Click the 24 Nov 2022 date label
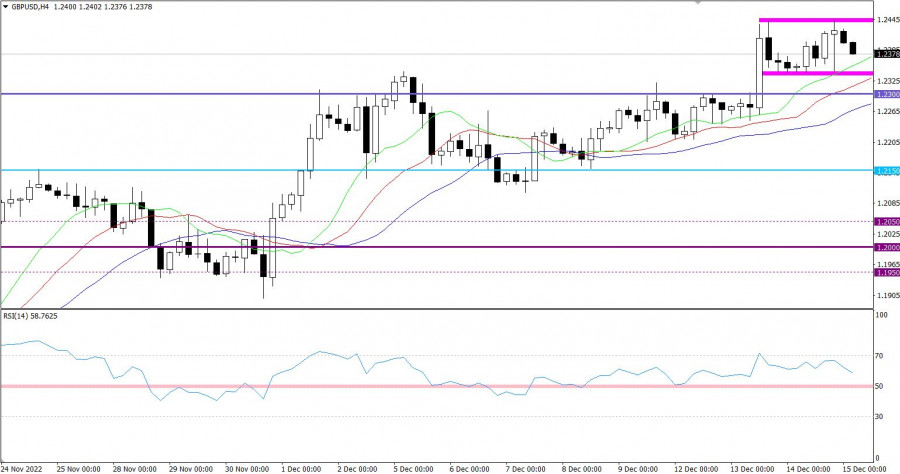Image resolution: width=900 pixels, height=474 pixels. pyautogui.click(x=22, y=467)
